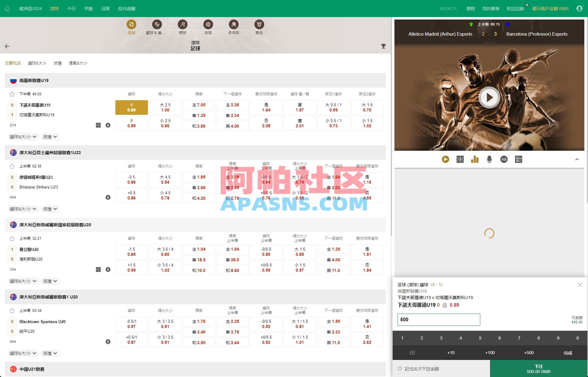
Task: Open the commentary microphone icon
Action: pos(489,159)
